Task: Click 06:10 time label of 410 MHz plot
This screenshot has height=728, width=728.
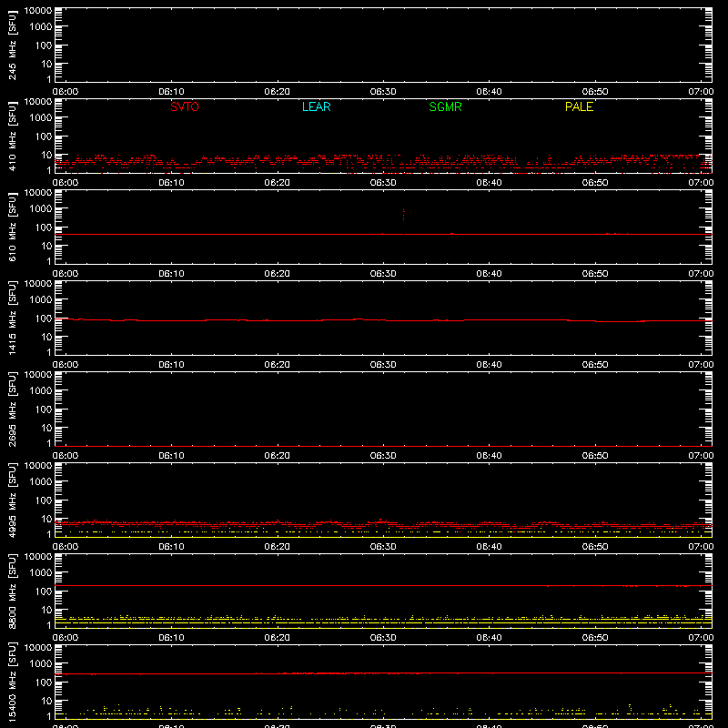Action: click(x=171, y=183)
